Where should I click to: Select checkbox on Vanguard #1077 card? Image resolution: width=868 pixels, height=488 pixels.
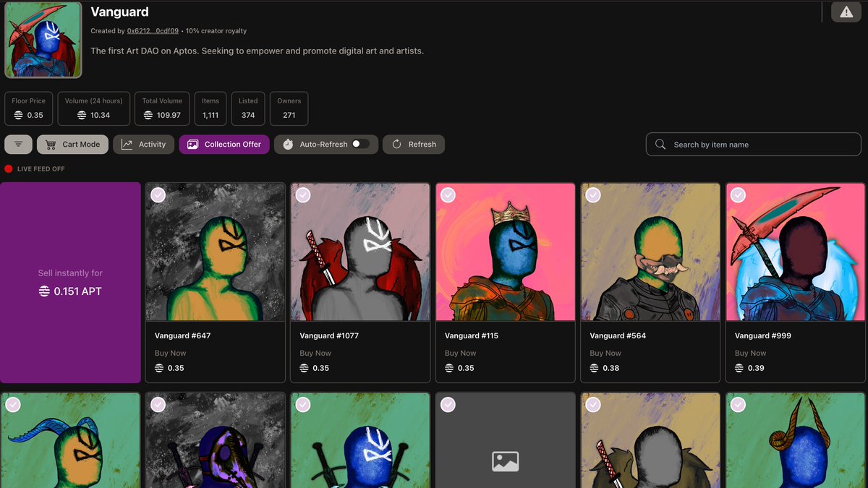pos(303,194)
